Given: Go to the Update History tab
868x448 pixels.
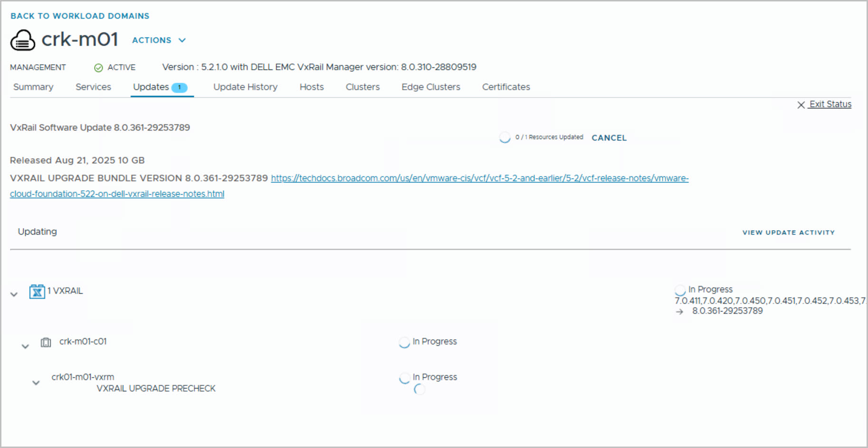Looking at the screenshot, I should click(x=245, y=87).
